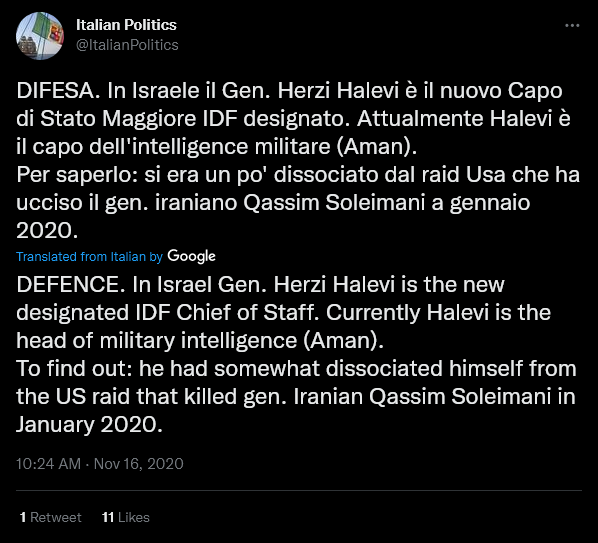The width and height of the screenshot is (598, 543).
Task: View who retweeted via '1 Retweet'
Action: coord(50,517)
